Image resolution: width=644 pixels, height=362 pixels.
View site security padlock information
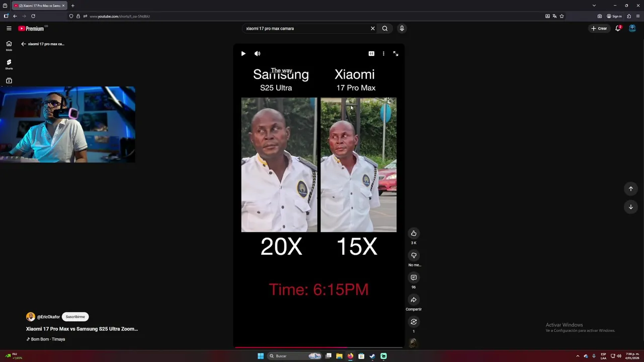point(78,16)
